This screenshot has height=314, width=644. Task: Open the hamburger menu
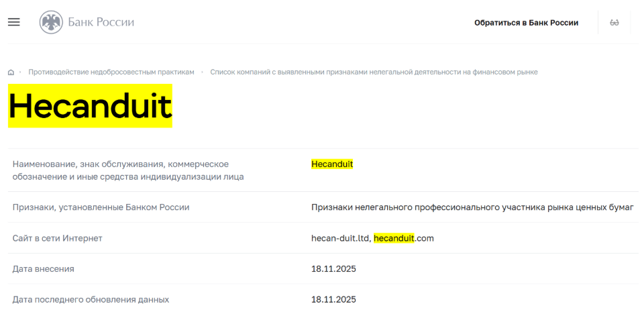[x=14, y=22]
